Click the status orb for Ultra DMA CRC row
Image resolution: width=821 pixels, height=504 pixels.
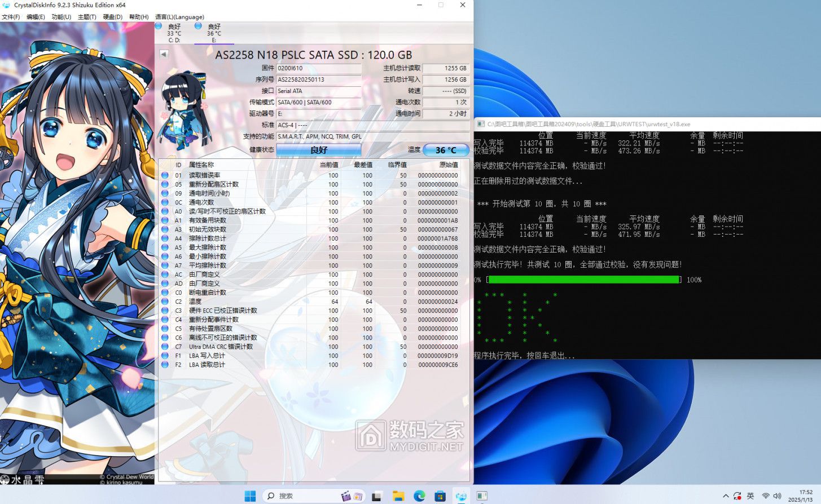165,347
